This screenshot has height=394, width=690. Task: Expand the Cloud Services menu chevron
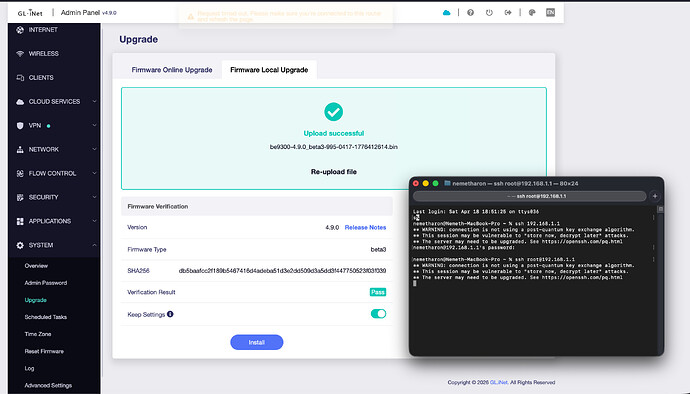click(x=94, y=101)
